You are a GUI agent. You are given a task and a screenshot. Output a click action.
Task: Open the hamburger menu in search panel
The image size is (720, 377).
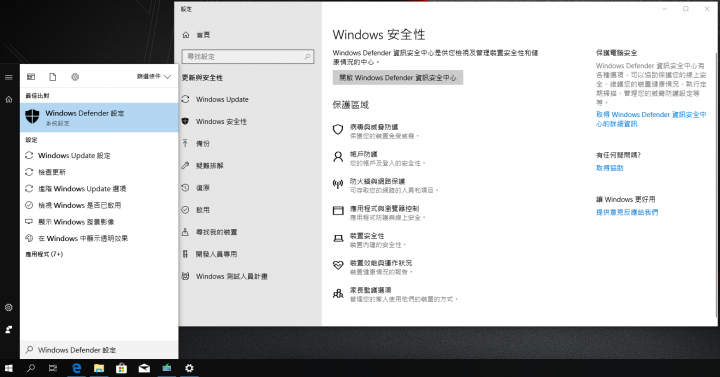click(9, 77)
